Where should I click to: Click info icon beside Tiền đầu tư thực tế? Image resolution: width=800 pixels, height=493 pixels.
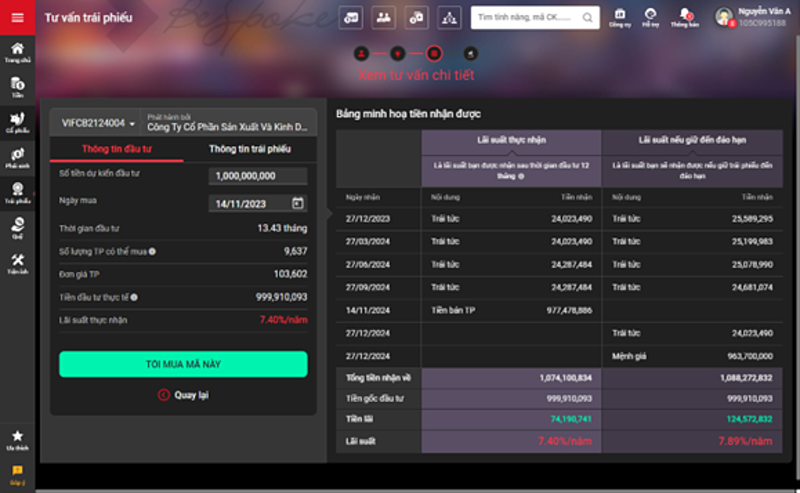click(134, 297)
